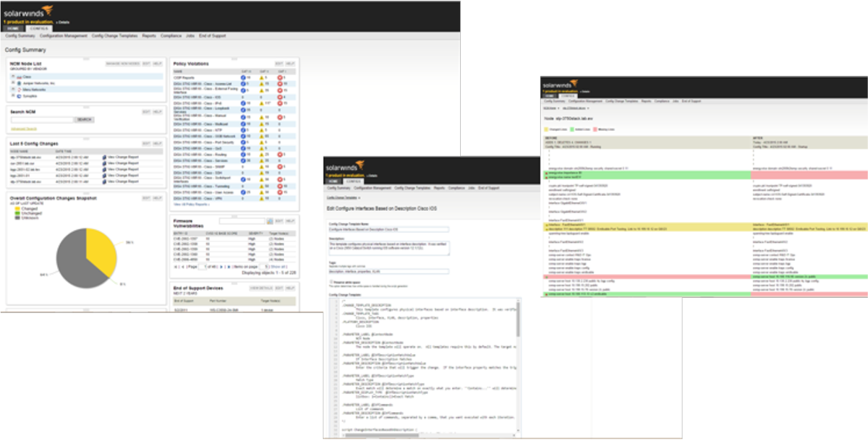Click the yellow warning icon for CISP Reports
The height and width of the screenshot is (441, 868).
point(260,77)
